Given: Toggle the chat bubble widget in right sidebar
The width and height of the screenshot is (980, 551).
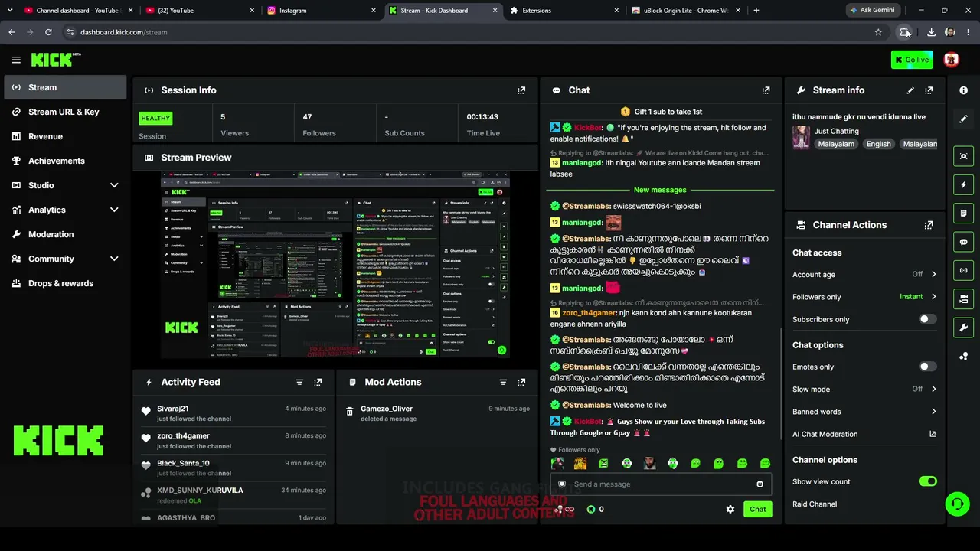Looking at the screenshot, I should pyautogui.click(x=964, y=242).
